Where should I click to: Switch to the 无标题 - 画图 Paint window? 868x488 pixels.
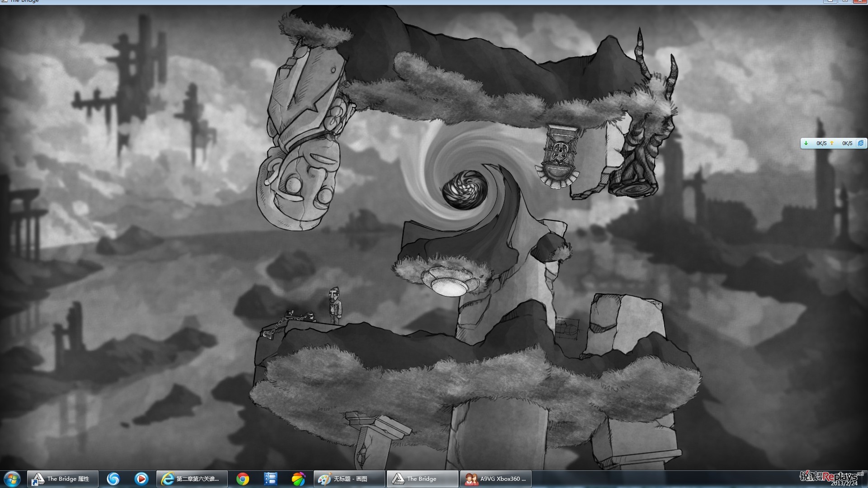click(x=349, y=479)
